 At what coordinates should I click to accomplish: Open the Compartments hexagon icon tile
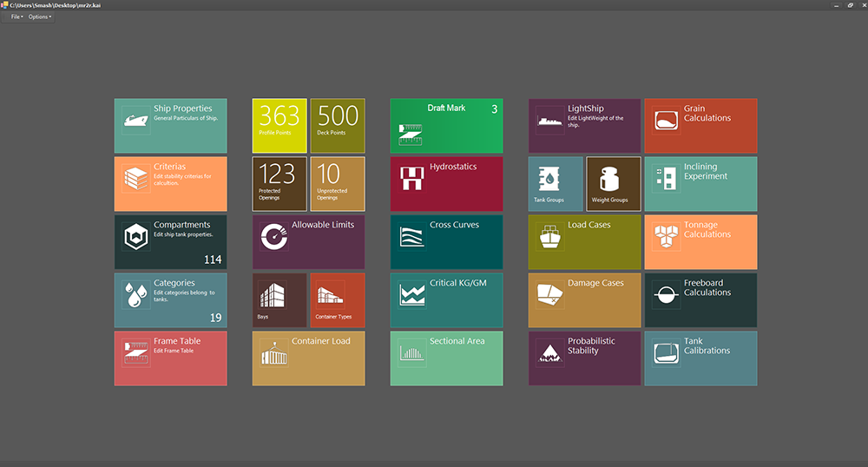[x=136, y=235]
